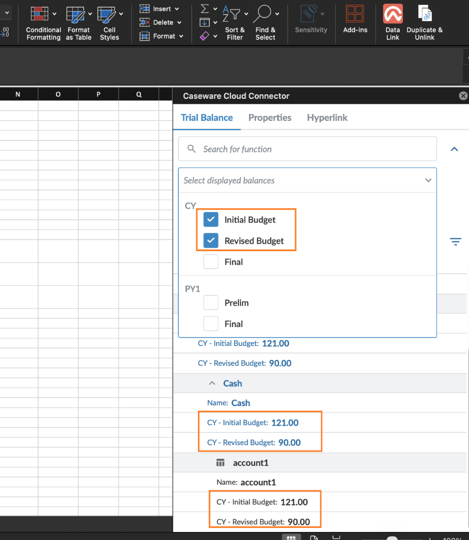Uncheck CY Initial Budget checkbox
469x540 pixels.
(x=211, y=219)
